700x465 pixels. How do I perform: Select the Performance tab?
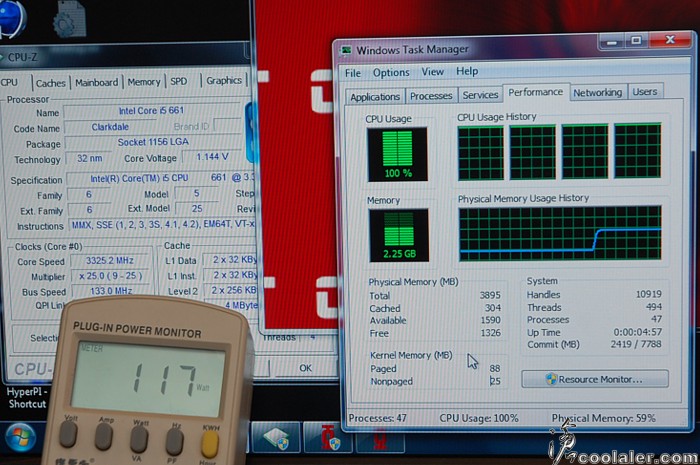pos(536,92)
